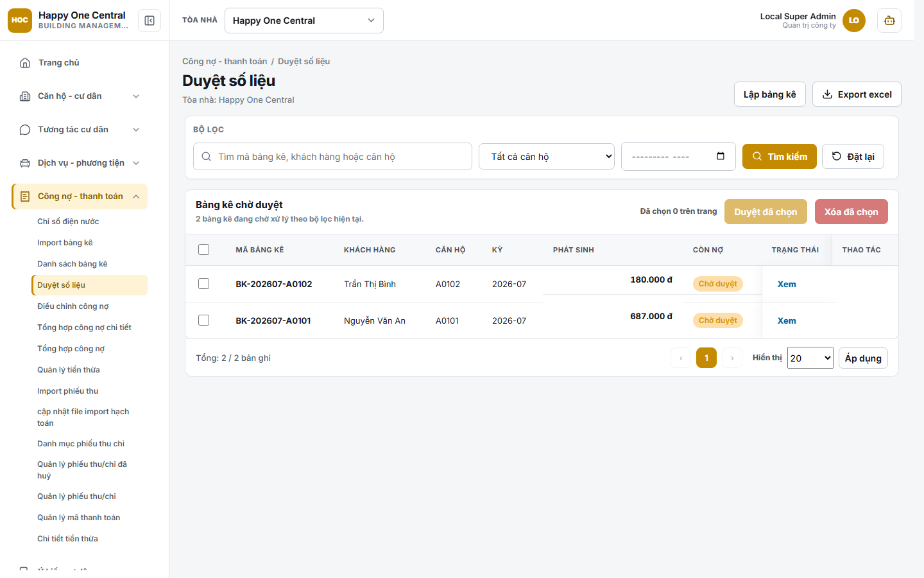
Task: Click Áp dụng pagination button
Action: (x=863, y=358)
